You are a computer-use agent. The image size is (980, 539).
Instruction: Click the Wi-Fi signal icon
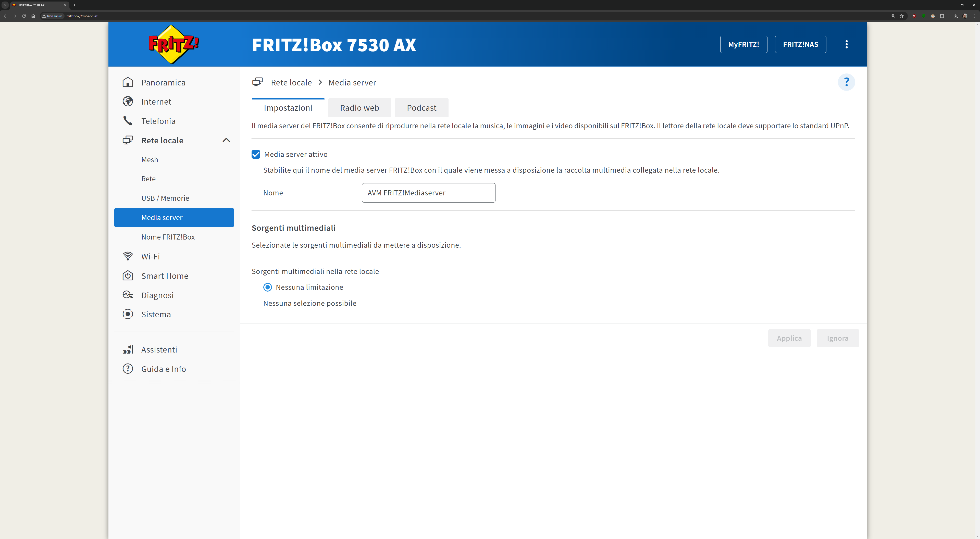click(x=128, y=256)
